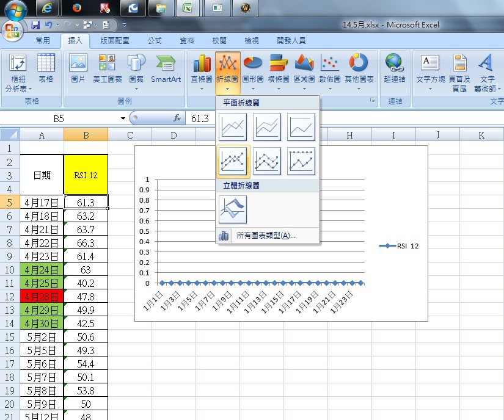Screen dimensions: 504x420
Task: Undo the last action
Action: point(48,25)
